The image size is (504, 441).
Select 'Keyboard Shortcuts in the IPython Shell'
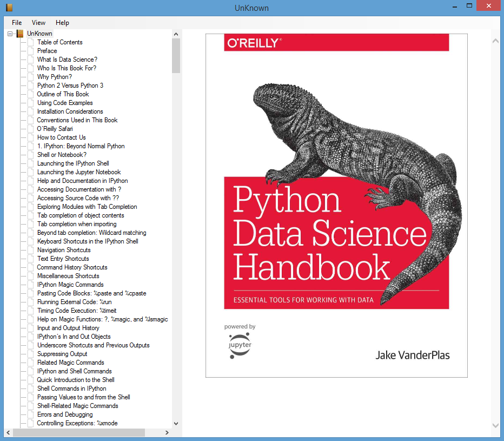pyautogui.click(x=88, y=241)
